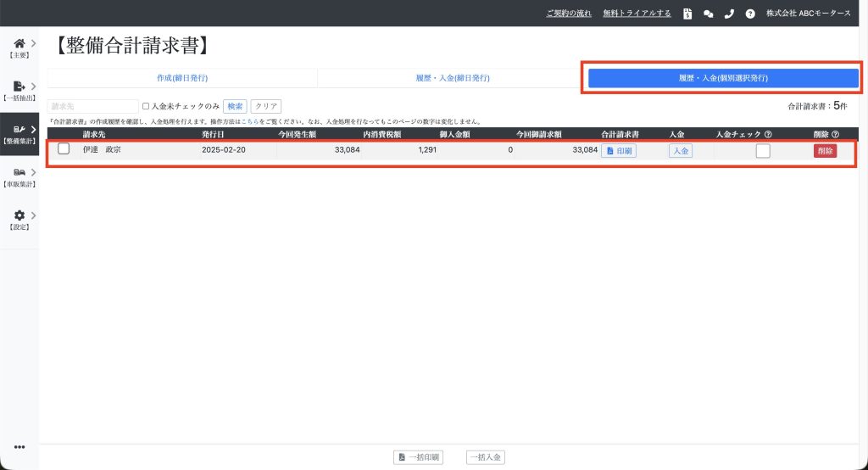
Task: Click the 検索 search button
Action: (235, 107)
